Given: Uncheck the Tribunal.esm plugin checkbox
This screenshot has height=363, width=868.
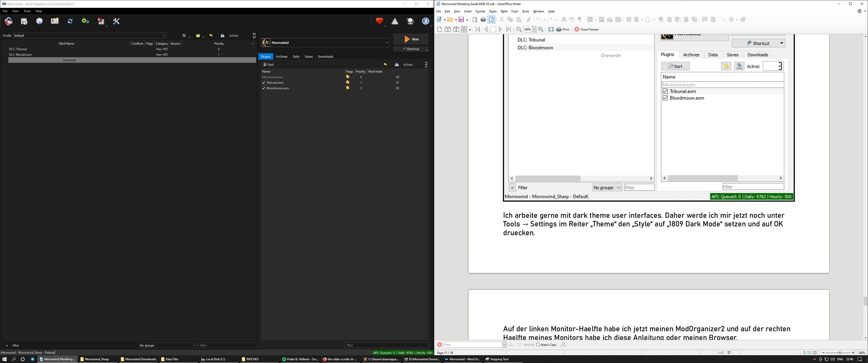Looking at the screenshot, I should pos(264,82).
